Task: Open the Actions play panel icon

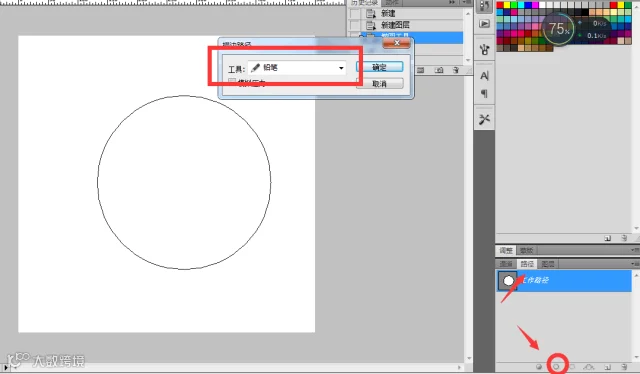Action: [x=484, y=24]
